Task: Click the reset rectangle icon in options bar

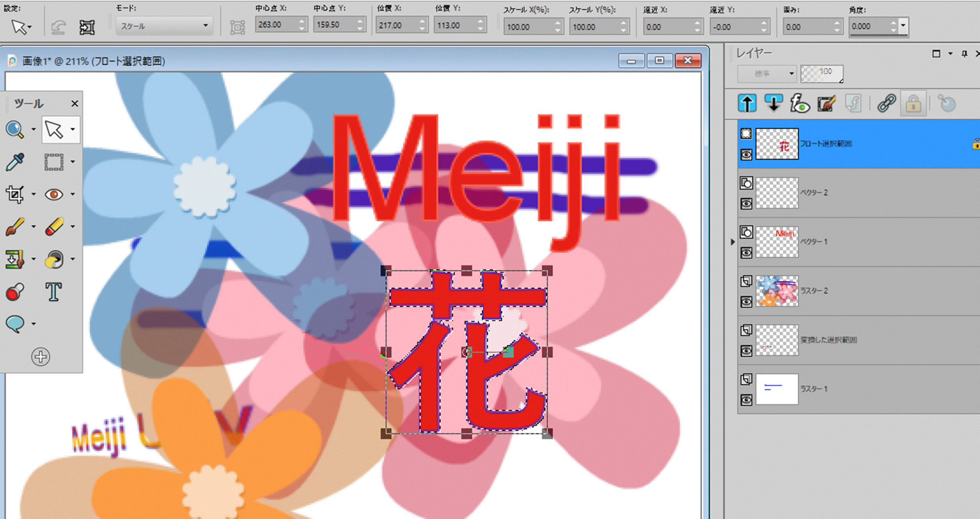Action: click(59, 28)
